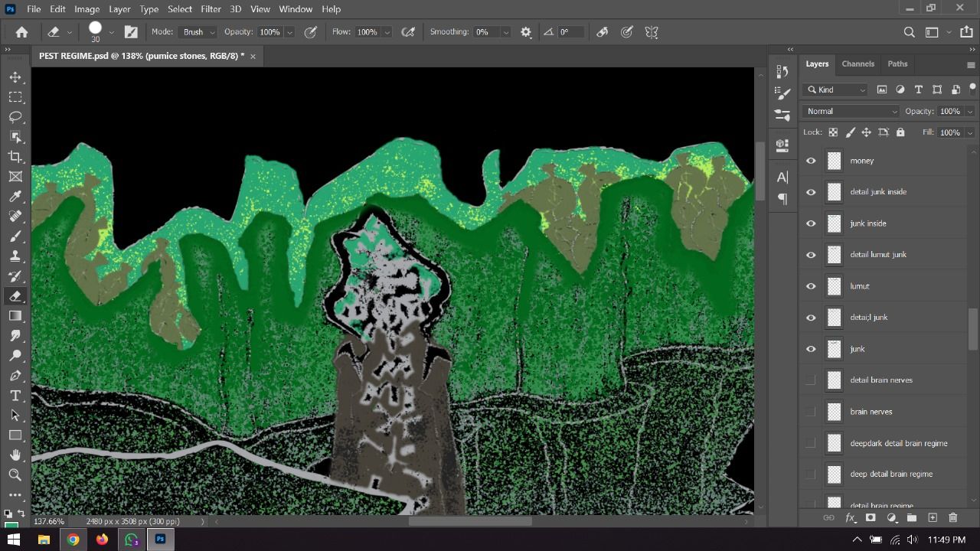Viewport: 980px width, 551px height.
Task: Open the layer filter Kind dropdown
Action: click(x=836, y=90)
